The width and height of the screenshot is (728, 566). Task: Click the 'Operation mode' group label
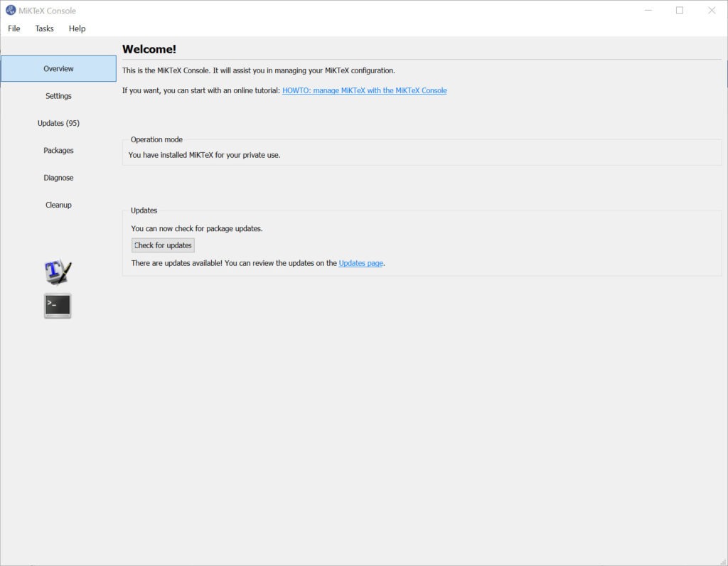pyautogui.click(x=156, y=139)
